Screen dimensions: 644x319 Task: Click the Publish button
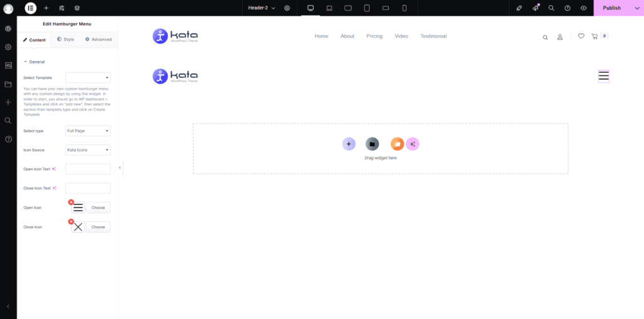(611, 8)
